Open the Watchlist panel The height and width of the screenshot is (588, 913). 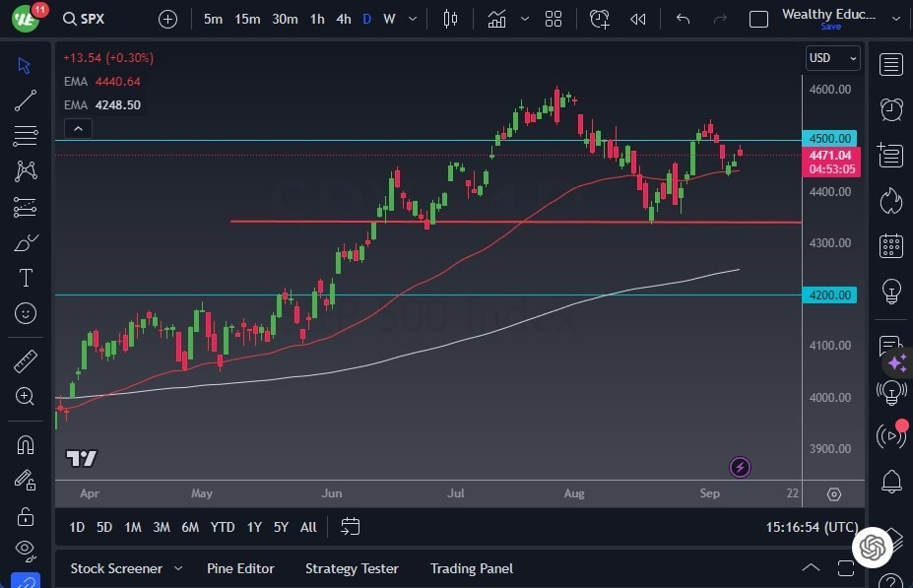pos(890,64)
